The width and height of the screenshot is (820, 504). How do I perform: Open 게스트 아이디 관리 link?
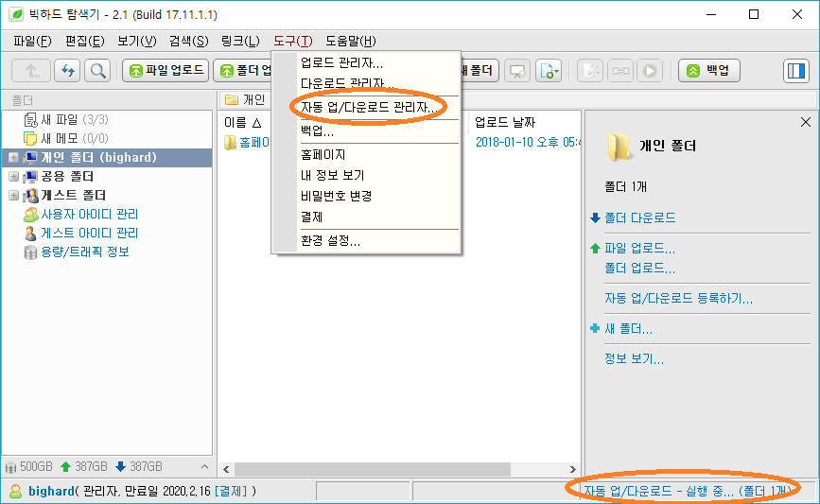(90, 233)
